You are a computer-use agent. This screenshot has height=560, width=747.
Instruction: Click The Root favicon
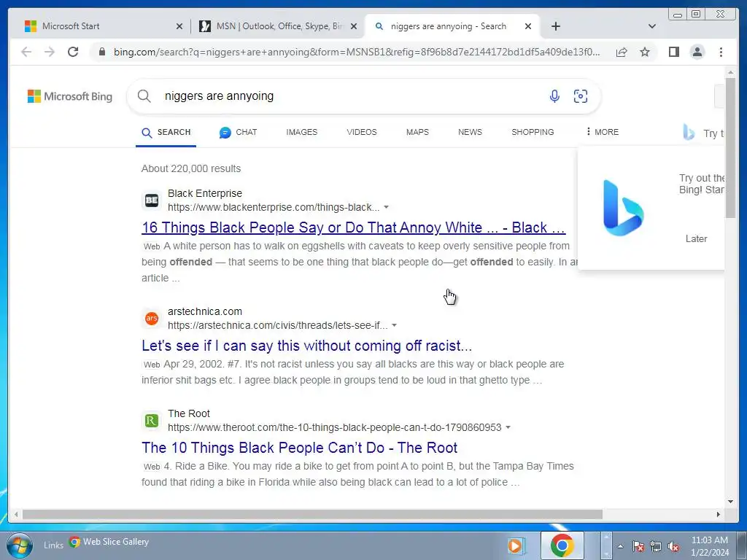pyautogui.click(x=152, y=421)
